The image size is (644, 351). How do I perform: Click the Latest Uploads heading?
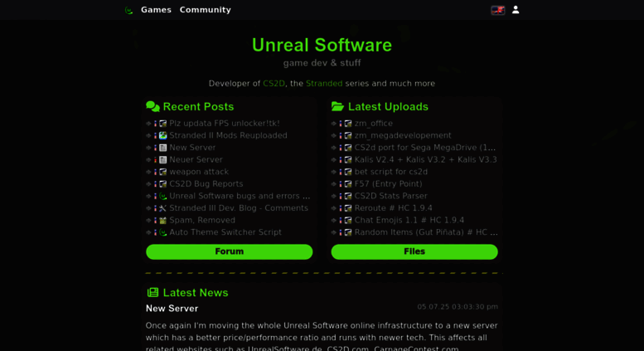coord(388,106)
